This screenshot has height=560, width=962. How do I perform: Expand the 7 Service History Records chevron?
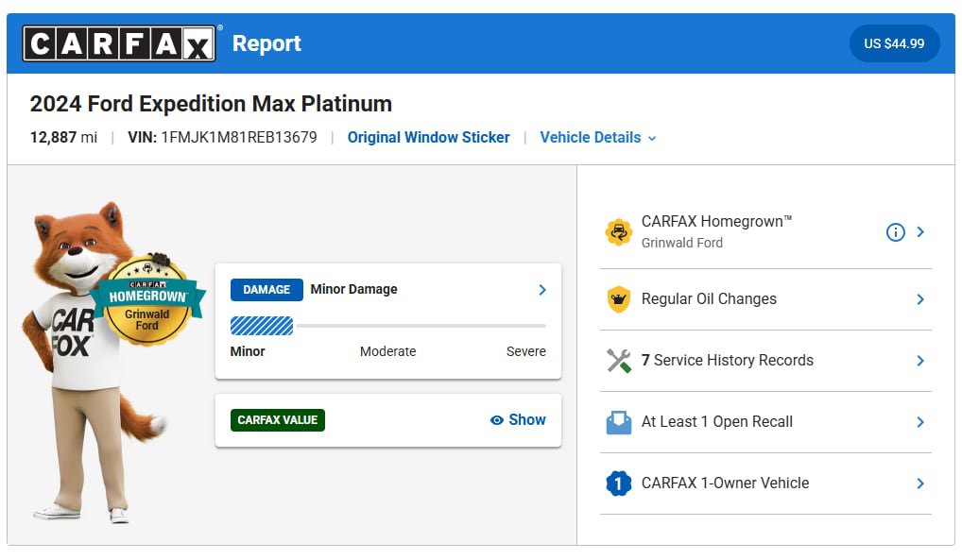tap(920, 361)
